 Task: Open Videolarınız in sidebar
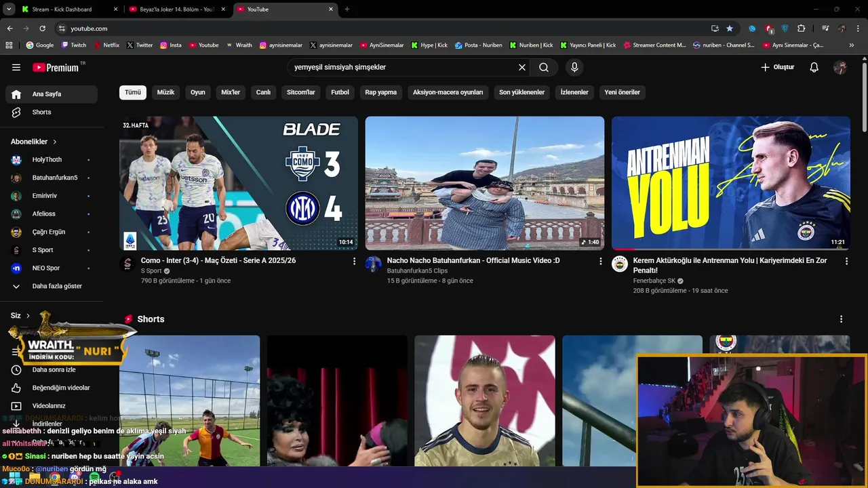point(52,405)
